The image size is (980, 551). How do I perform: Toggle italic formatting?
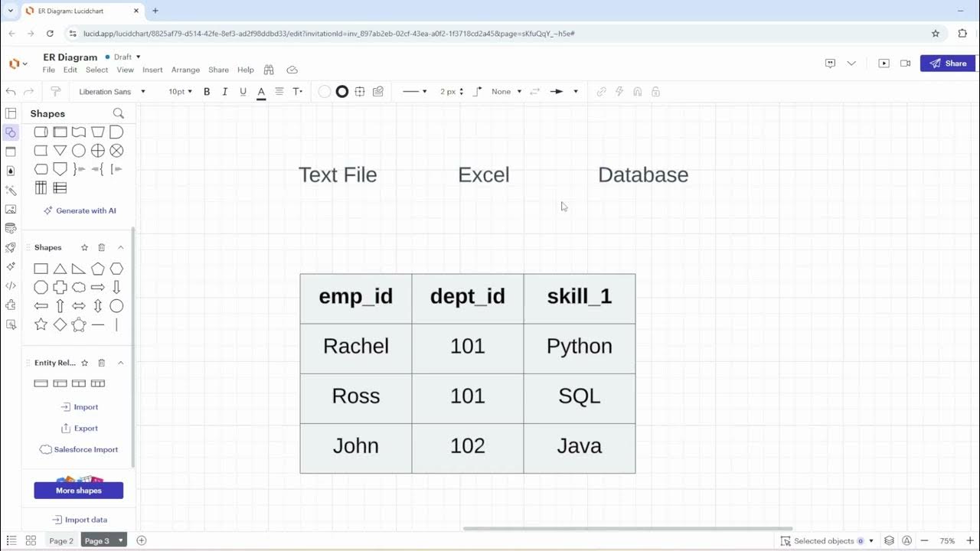[225, 91]
